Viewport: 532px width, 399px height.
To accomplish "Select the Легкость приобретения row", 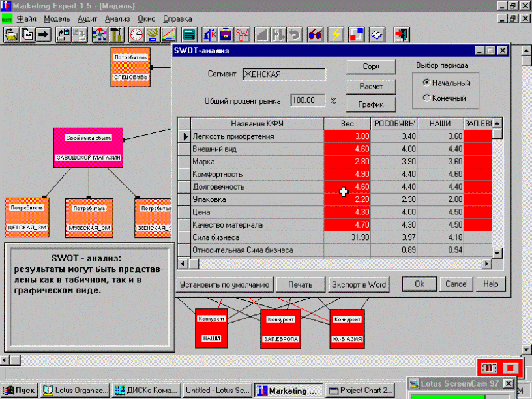I will point(257,136).
